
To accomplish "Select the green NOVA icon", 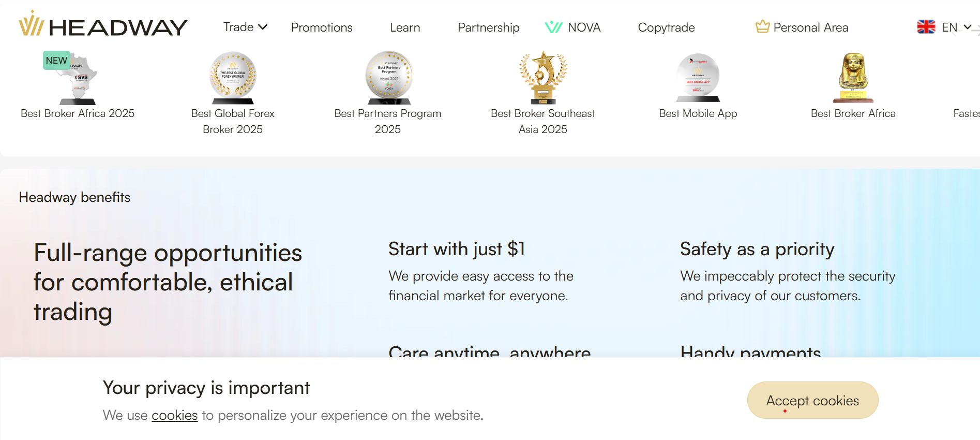I will 553,27.
